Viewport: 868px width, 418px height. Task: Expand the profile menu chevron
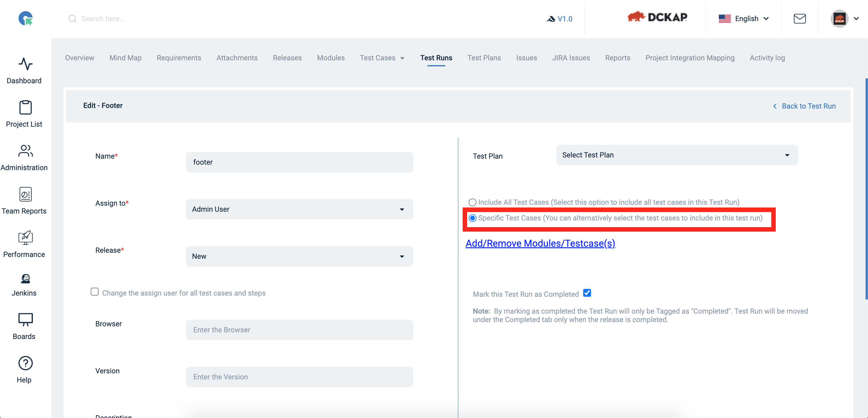point(856,18)
